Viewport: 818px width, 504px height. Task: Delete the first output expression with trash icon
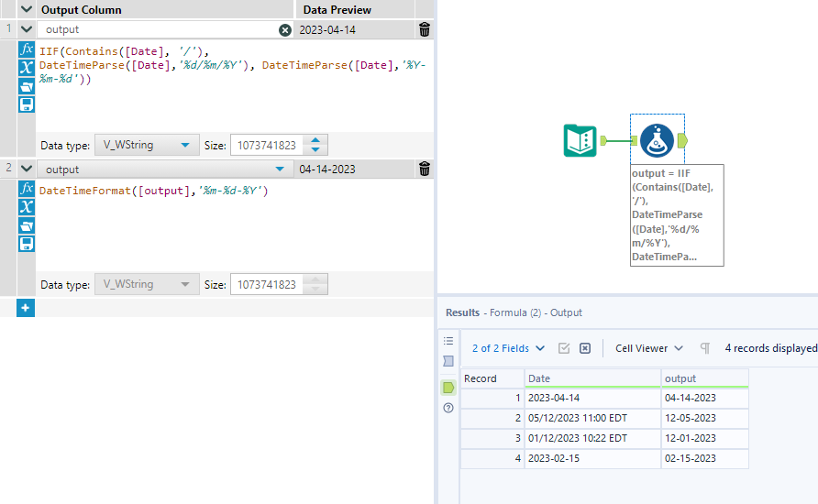tap(424, 29)
